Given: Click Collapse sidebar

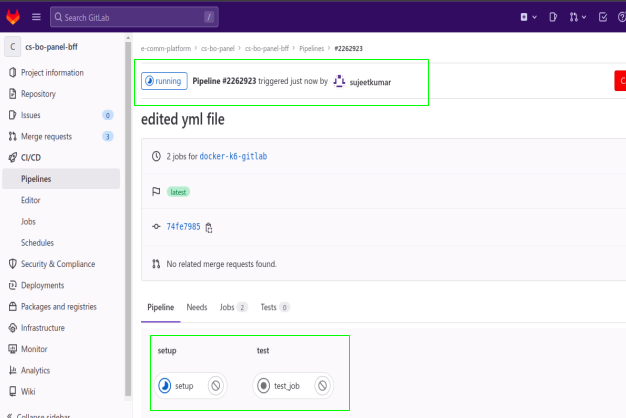Looking at the screenshot, I should pyautogui.click(x=39, y=415).
